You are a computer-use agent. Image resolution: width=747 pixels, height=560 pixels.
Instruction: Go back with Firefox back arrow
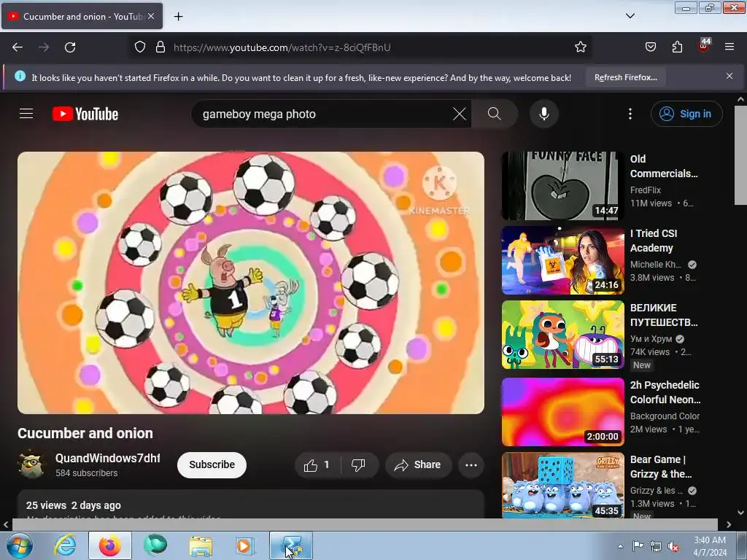(x=18, y=47)
